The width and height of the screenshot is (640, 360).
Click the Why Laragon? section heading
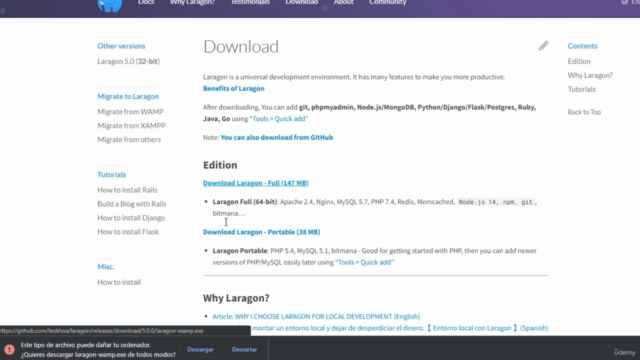(x=236, y=298)
